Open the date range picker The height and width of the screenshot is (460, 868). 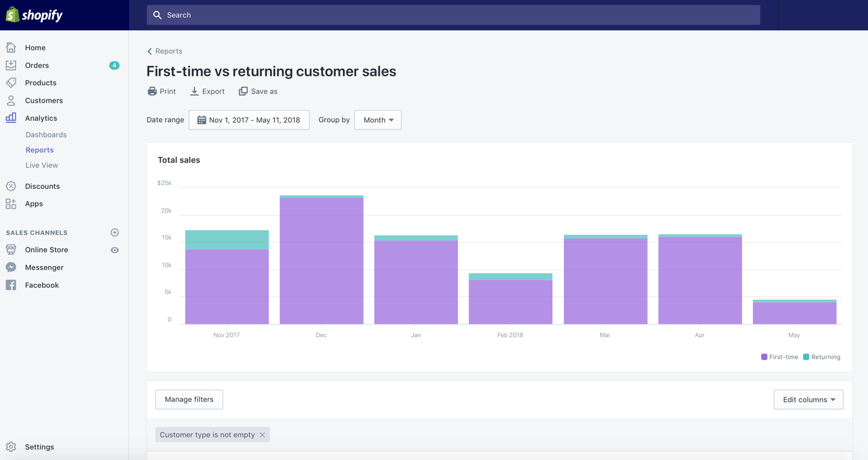pyautogui.click(x=249, y=120)
